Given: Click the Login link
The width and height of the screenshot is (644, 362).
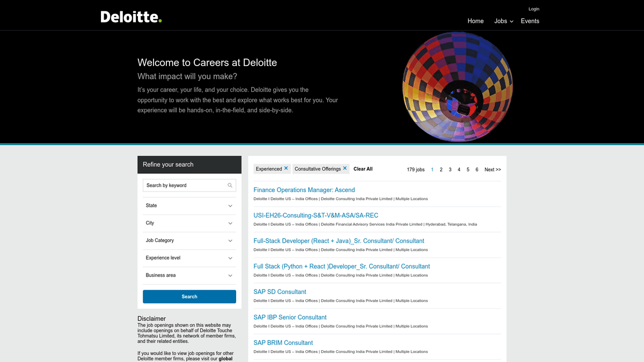Looking at the screenshot, I should 533,9.
